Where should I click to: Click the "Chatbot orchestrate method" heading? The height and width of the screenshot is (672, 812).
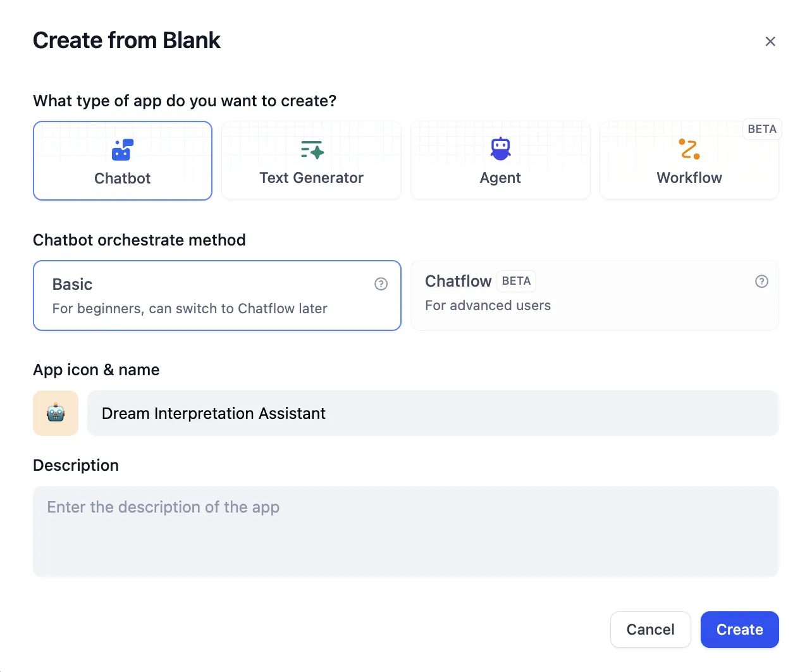(139, 240)
